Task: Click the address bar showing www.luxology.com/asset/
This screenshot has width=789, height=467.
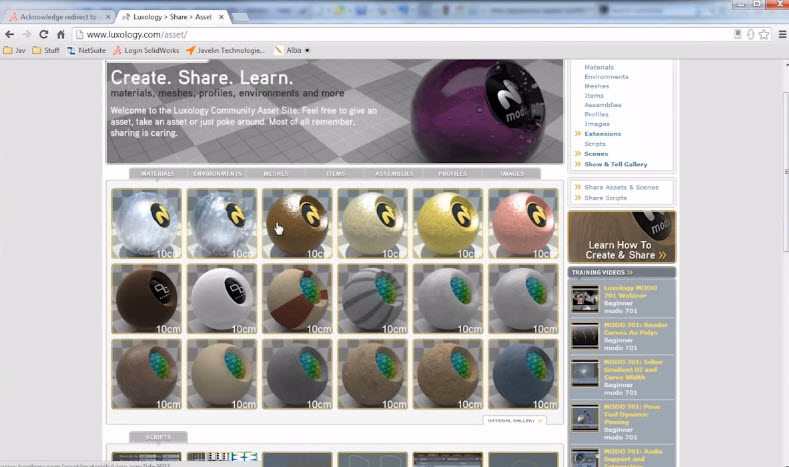Action: click(x=403, y=34)
